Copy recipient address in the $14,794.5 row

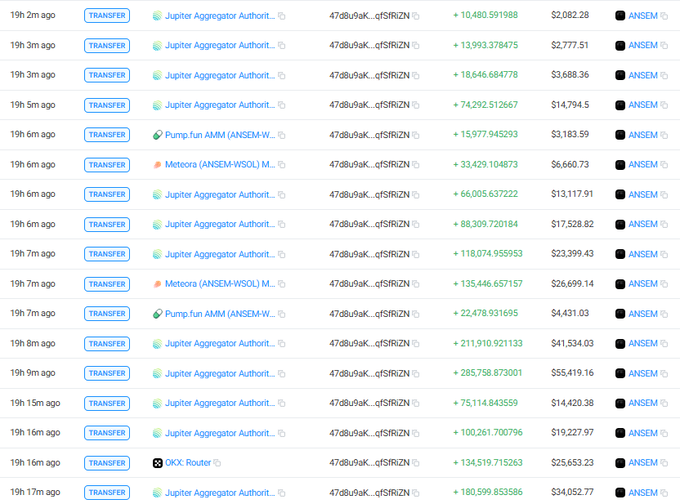415,105
